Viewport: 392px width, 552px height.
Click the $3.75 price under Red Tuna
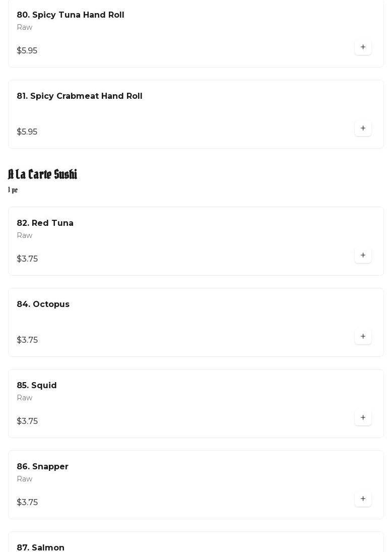(27, 259)
